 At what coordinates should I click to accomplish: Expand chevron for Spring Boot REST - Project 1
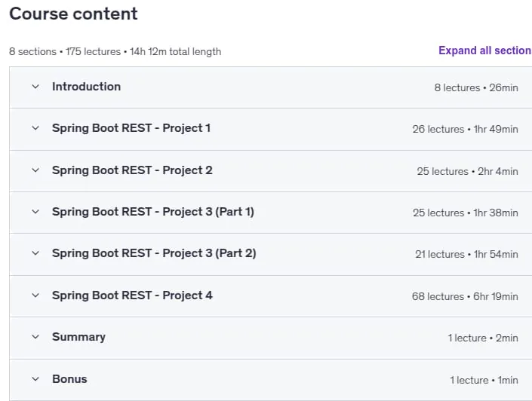click(35, 128)
